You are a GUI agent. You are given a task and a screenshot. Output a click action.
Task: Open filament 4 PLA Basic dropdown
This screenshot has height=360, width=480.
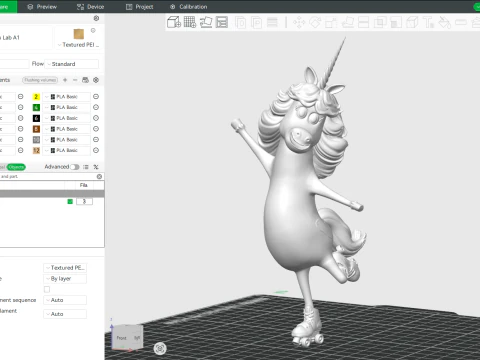click(x=67, y=107)
